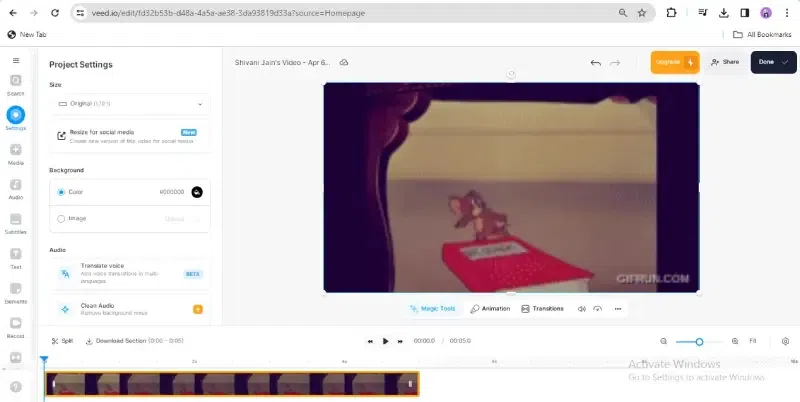Image resolution: width=800 pixels, height=402 pixels.
Task: Click the Done button
Action: point(773,62)
